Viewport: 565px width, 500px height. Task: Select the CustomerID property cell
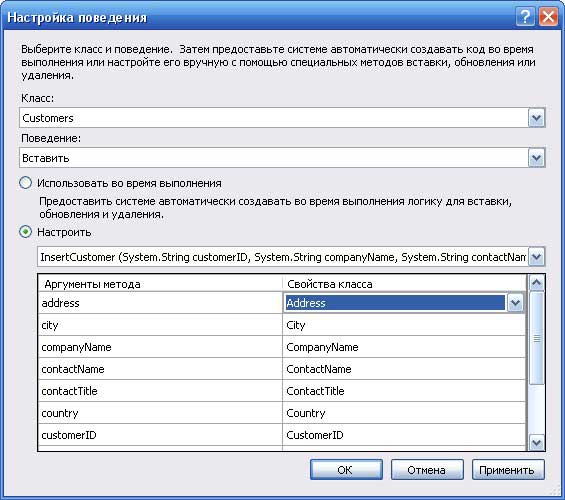pos(404,435)
